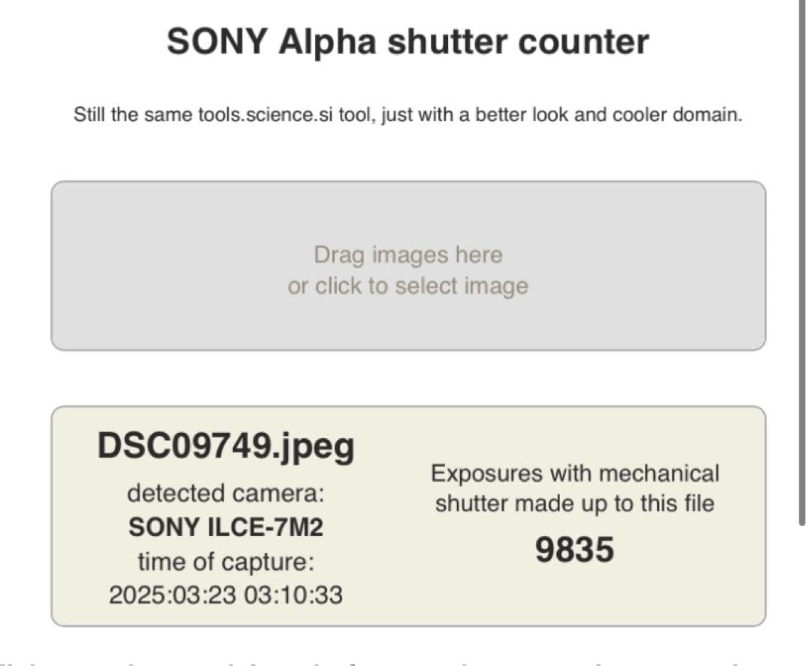Click the exposures count heading area
The image size is (812, 666).
pos(575,474)
